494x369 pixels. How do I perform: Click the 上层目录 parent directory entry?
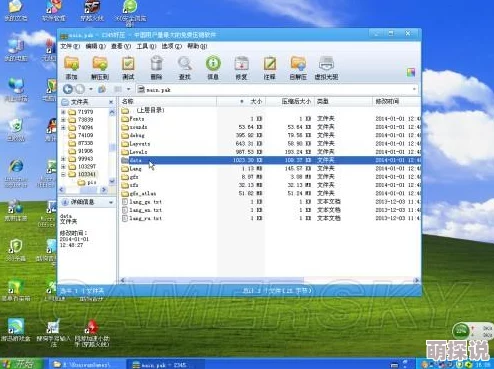[x=143, y=110]
